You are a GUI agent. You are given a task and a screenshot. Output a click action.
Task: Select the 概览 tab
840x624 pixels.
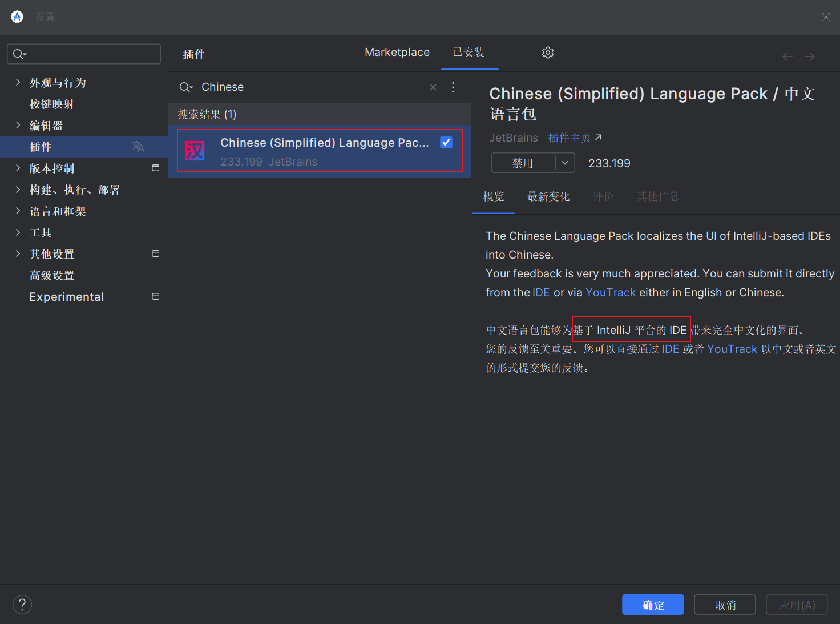coord(494,197)
